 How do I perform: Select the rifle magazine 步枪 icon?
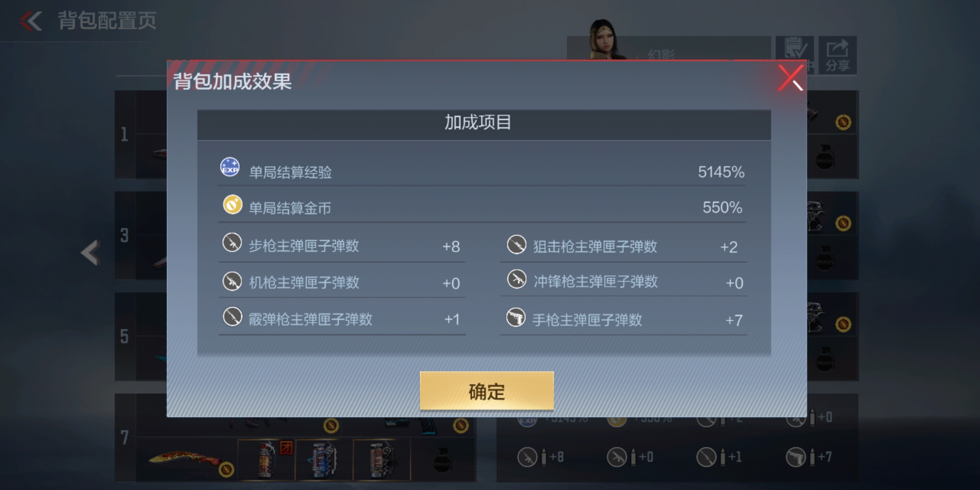pyautogui.click(x=232, y=243)
